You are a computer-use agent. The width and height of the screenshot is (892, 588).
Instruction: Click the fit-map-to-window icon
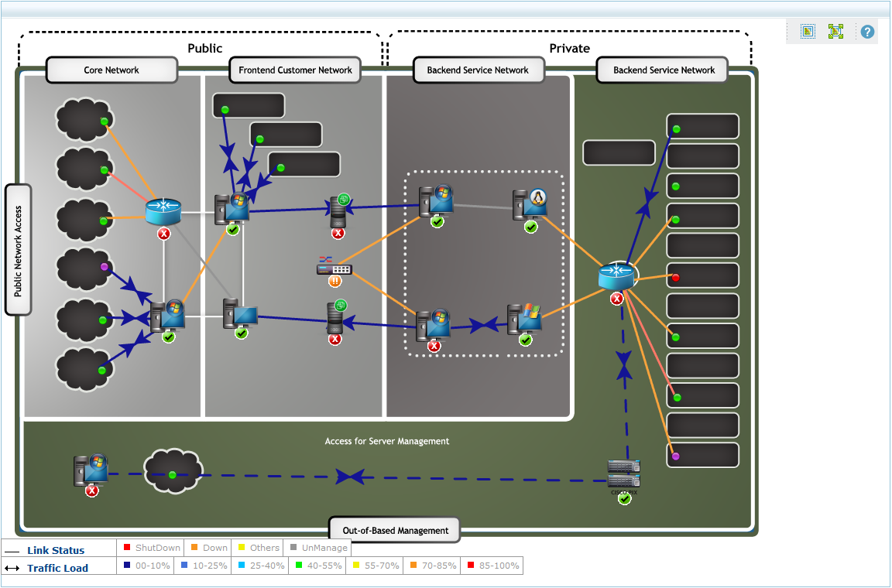point(808,32)
